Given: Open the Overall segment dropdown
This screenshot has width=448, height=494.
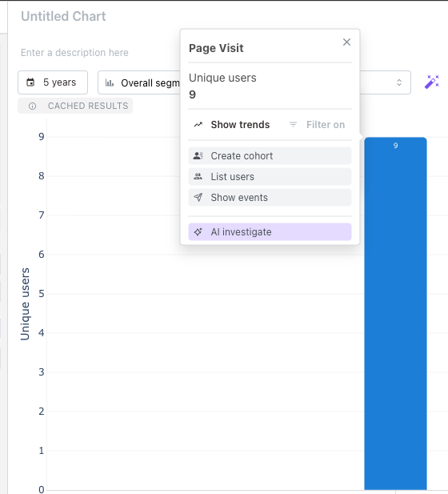Looking at the screenshot, I should click(139, 82).
